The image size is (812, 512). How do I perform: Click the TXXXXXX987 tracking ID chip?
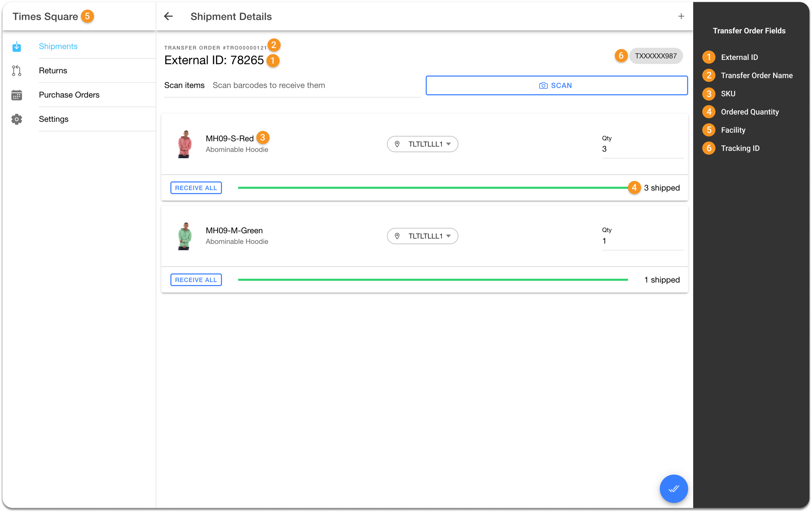click(x=656, y=56)
